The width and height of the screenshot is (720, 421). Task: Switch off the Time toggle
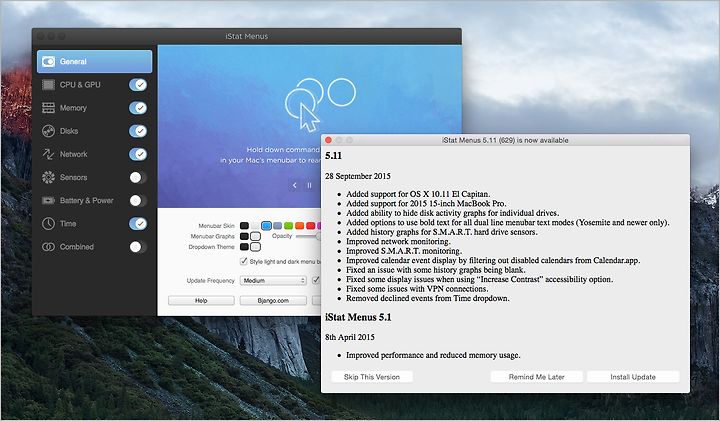[x=138, y=224]
